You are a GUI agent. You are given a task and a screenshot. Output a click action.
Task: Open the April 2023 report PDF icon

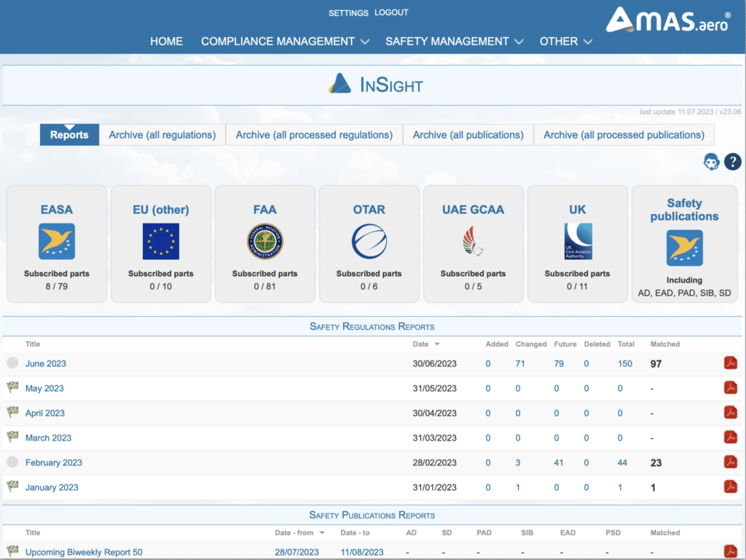(730, 413)
